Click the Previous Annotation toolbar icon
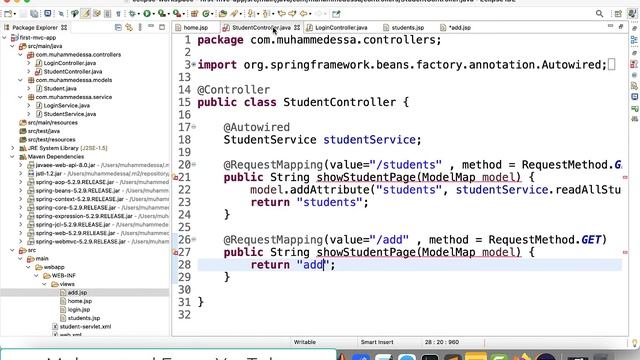 pyautogui.click(x=266, y=14)
